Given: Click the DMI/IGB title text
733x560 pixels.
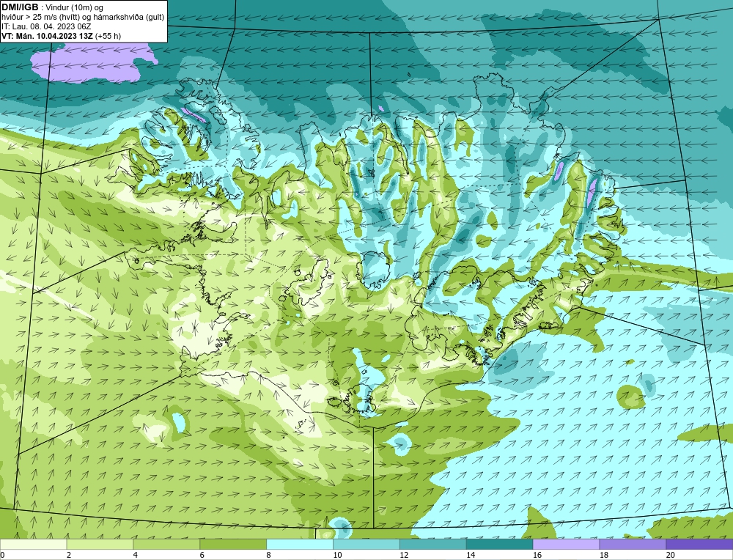Looking at the screenshot, I should [20, 7].
